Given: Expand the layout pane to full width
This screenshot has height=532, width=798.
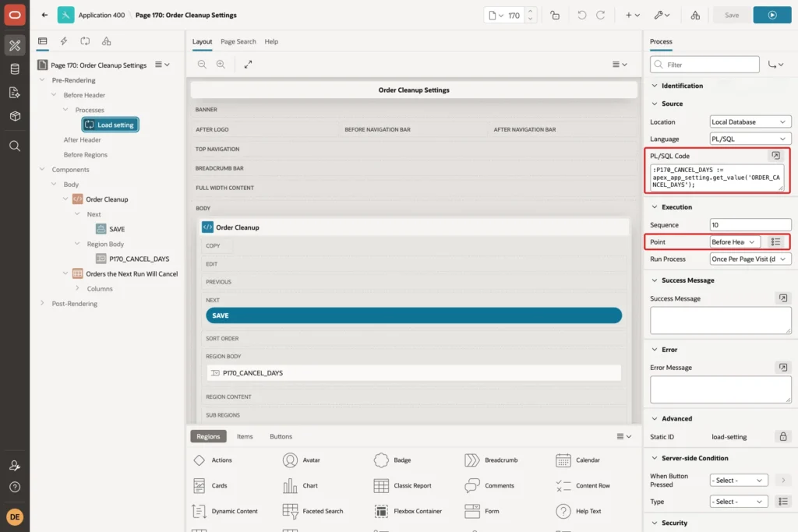Looking at the screenshot, I should (248, 65).
